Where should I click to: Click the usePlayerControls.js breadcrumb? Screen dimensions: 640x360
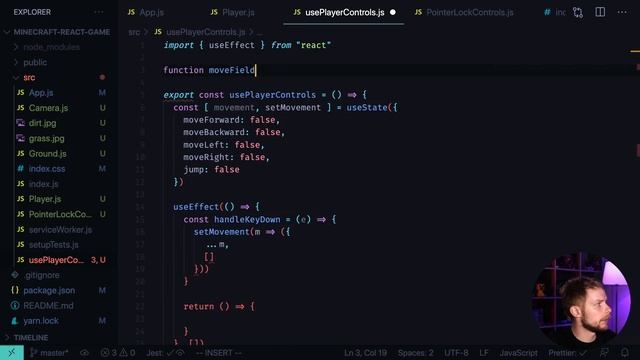pyautogui.click(x=200, y=32)
